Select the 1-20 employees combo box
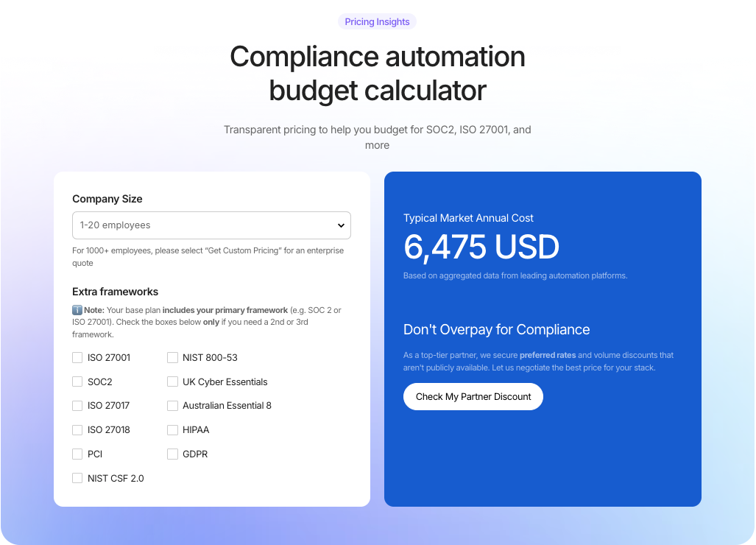The image size is (756, 545). pyautogui.click(x=211, y=225)
